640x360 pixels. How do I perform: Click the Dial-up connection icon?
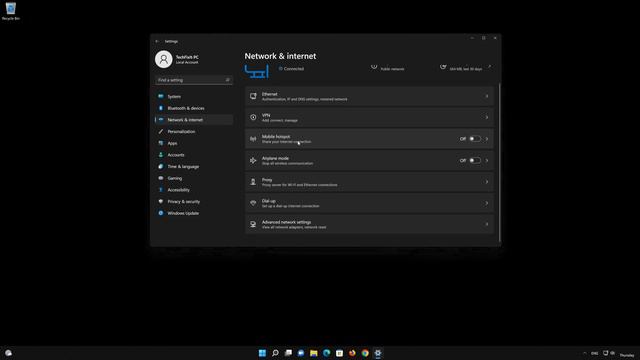253,203
